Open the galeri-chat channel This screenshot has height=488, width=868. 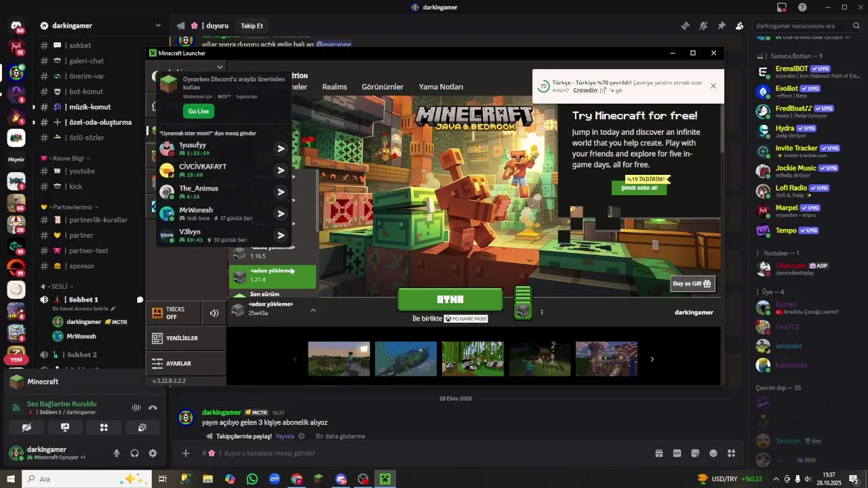click(88, 61)
